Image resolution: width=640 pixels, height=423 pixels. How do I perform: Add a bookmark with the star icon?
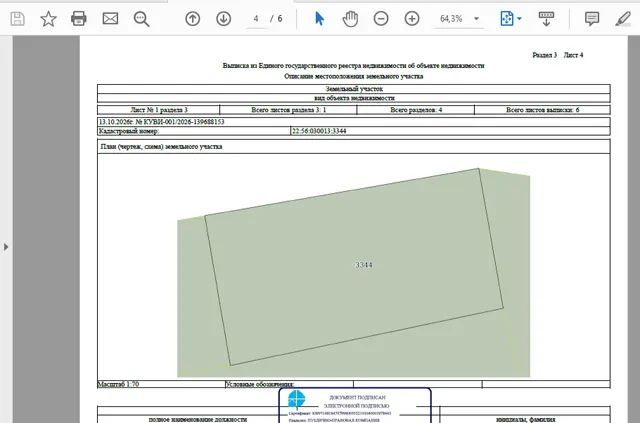(48, 19)
